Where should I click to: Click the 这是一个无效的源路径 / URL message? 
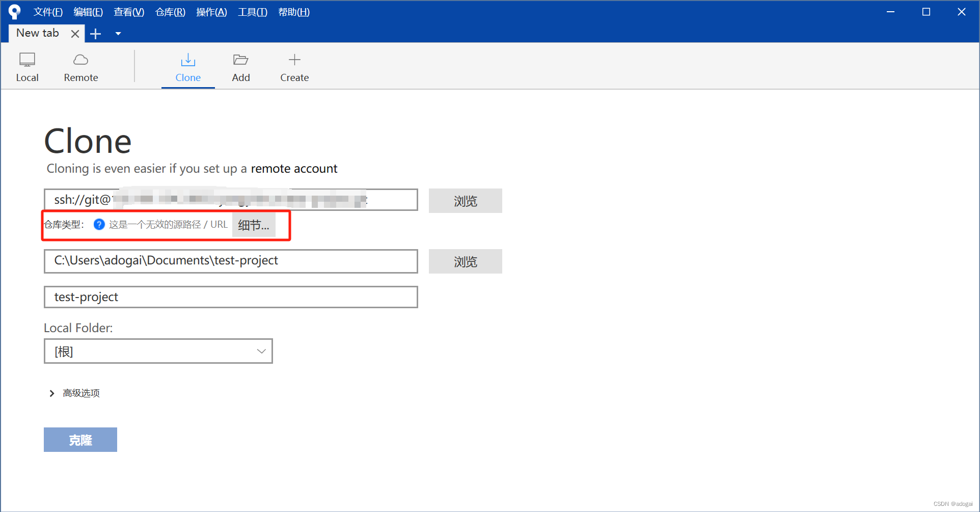[168, 225]
